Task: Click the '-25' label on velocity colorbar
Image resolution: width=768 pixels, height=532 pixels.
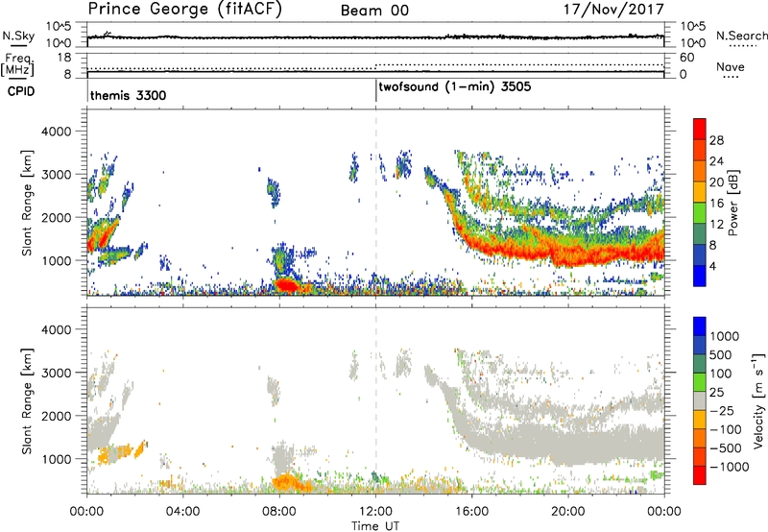Action: point(721,410)
